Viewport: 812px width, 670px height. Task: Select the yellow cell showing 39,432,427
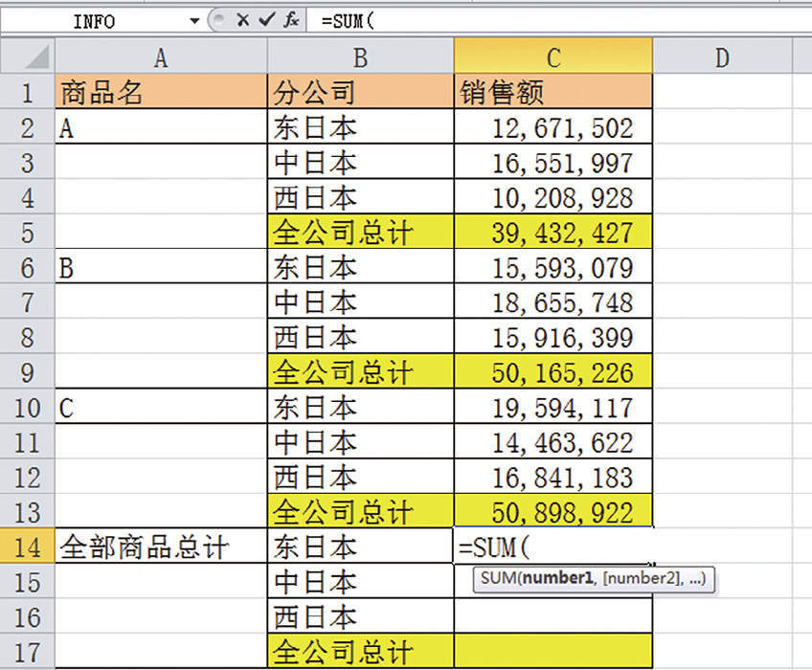coord(553,232)
